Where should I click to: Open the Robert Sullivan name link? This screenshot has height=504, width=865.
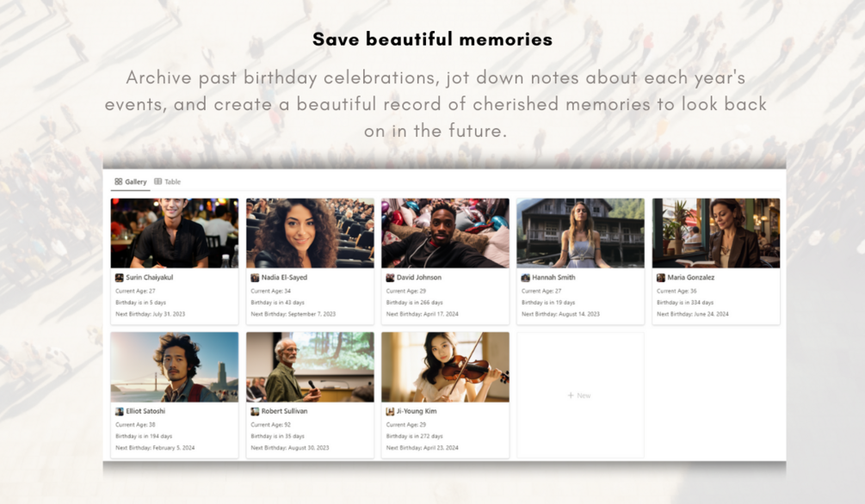pyautogui.click(x=284, y=411)
